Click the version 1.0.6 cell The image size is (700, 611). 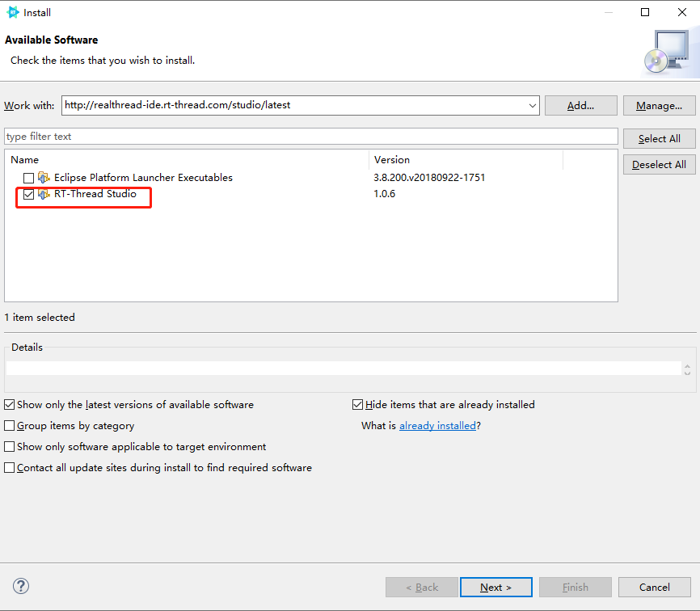tap(385, 194)
